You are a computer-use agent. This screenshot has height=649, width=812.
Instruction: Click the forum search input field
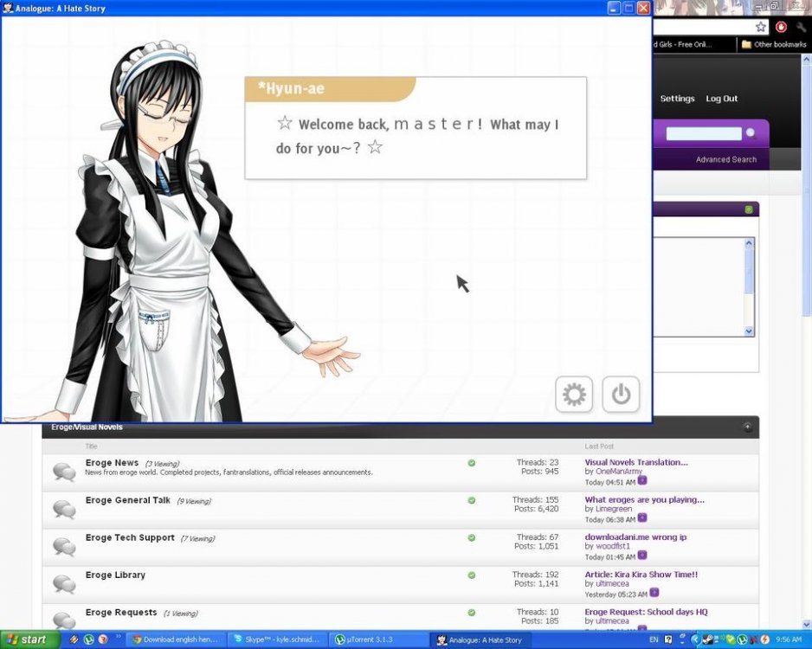(x=703, y=133)
